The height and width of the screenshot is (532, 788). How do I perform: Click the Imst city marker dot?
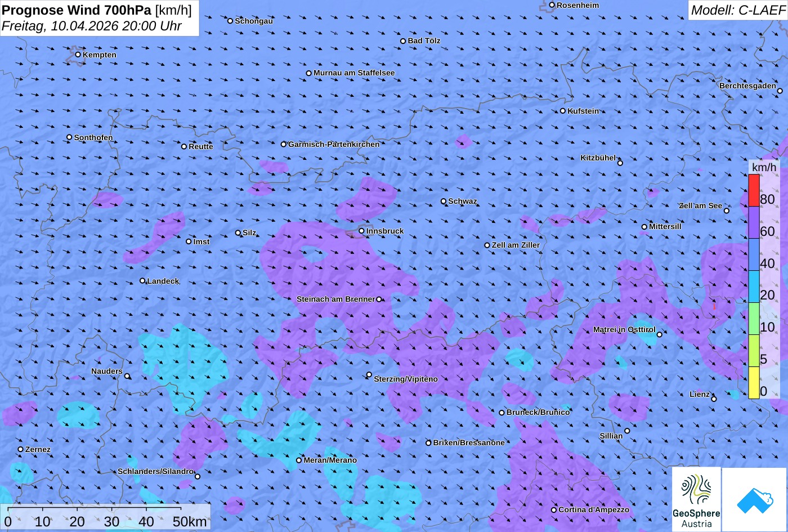[x=189, y=242]
